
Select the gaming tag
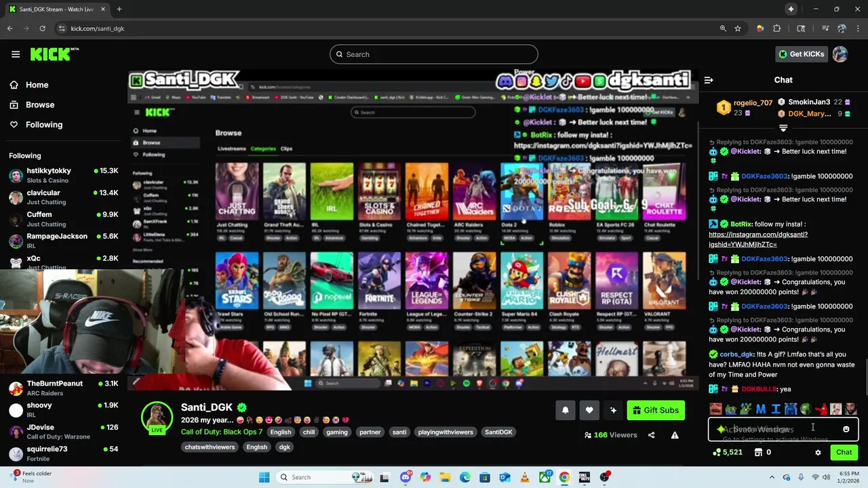pos(336,432)
